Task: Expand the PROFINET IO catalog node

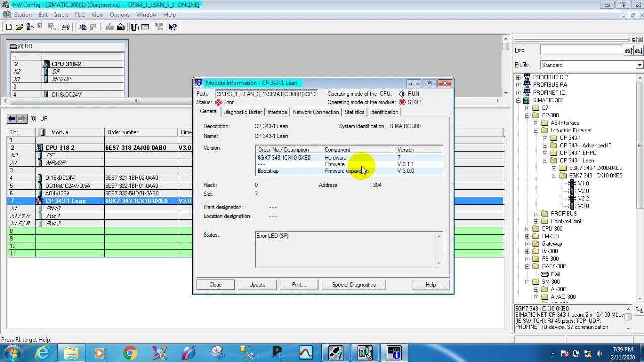Action: pos(518,93)
